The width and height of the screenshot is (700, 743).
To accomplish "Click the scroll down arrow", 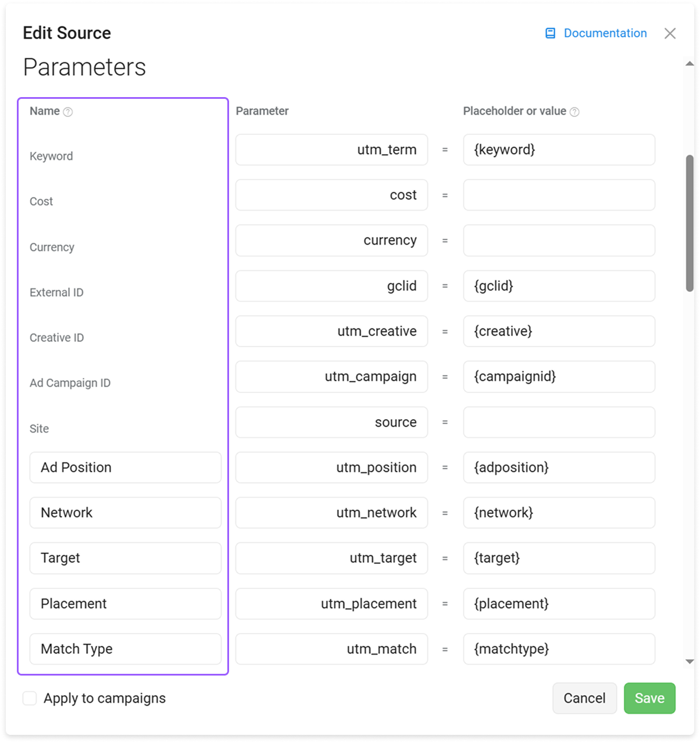I will point(690,662).
